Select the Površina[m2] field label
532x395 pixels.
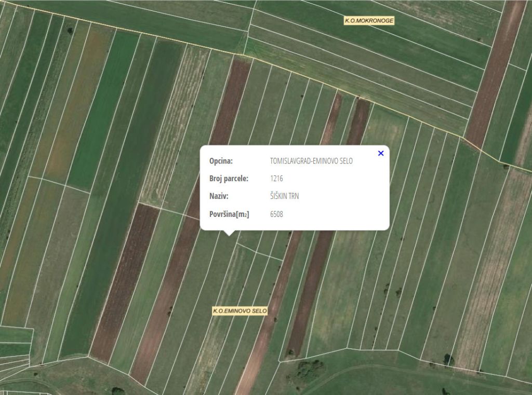click(x=229, y=214)
